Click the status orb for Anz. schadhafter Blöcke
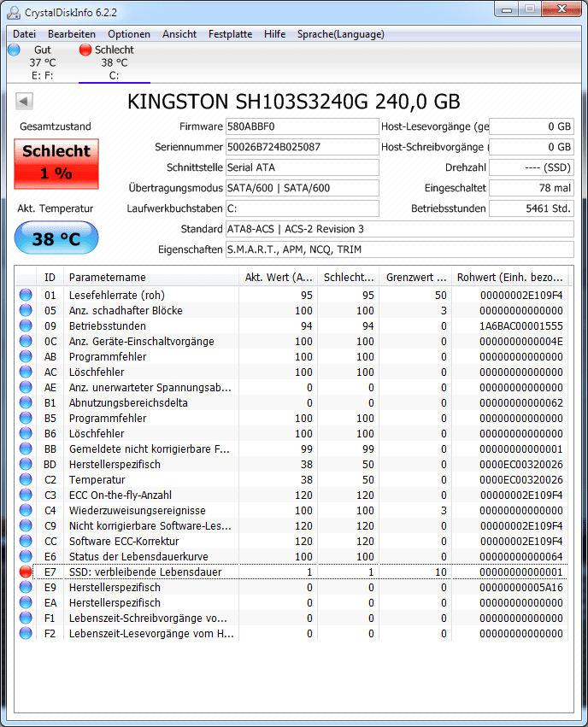The width and height of the screenshot is (588, 727). click(x=26, y=310)
